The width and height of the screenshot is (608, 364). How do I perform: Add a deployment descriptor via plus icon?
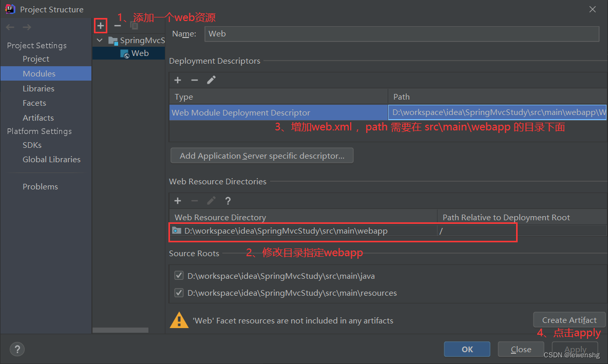coord(178,80)
